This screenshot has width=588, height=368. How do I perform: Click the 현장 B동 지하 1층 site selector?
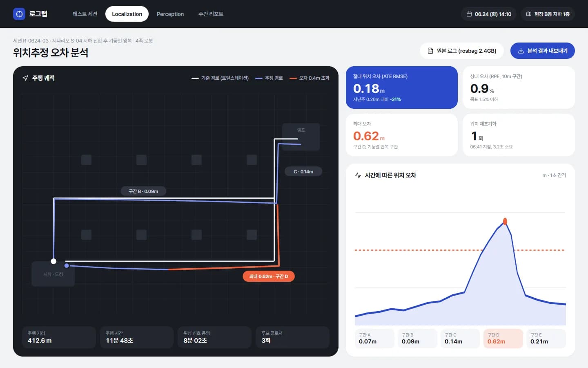[x=548, y=14]
